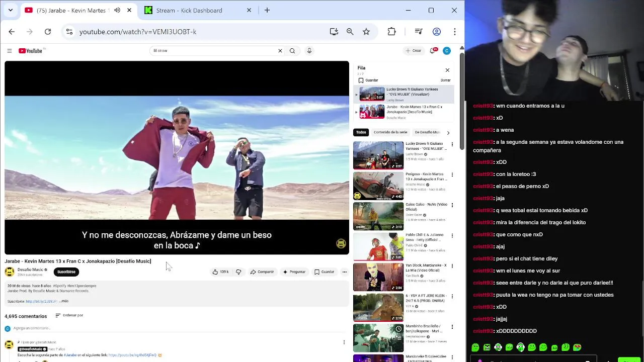Open options for Mambinho Brasileño video

click(x=452, y=327)
